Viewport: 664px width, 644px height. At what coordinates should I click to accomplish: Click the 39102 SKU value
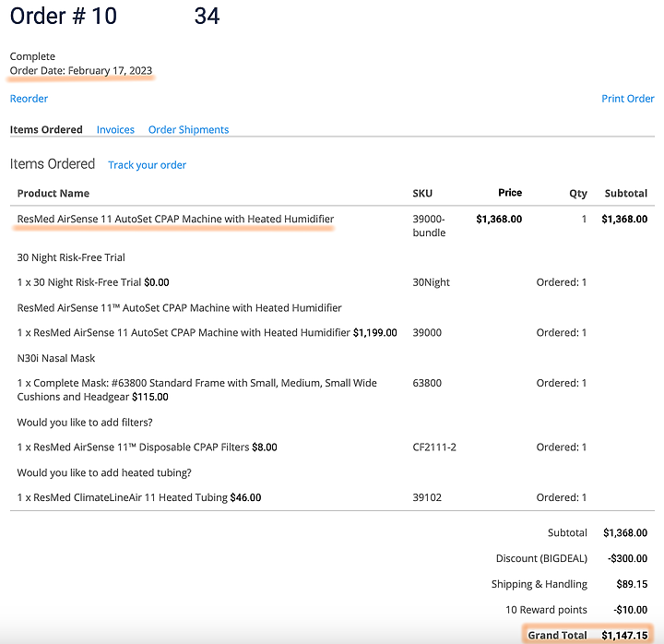427,497
